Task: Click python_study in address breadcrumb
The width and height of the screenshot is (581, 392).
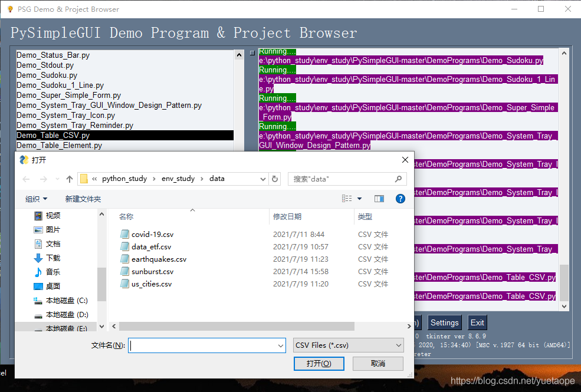Action: click(x=124, y=179)
